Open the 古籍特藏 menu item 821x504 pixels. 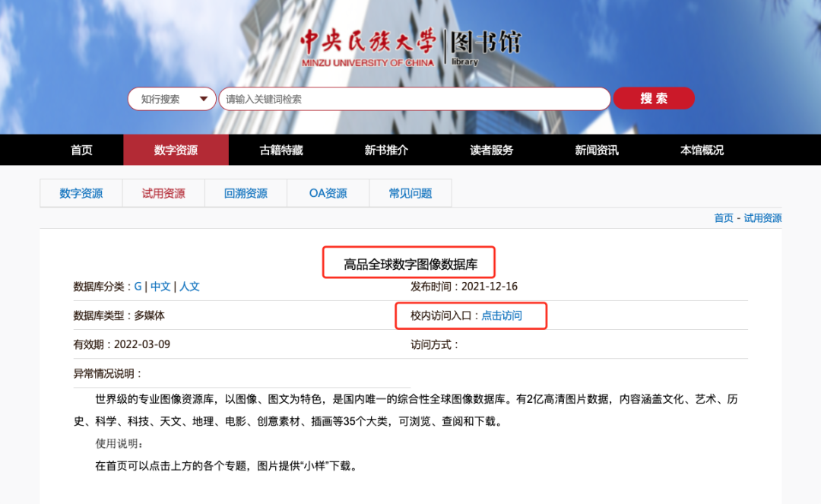coord(281,150)
